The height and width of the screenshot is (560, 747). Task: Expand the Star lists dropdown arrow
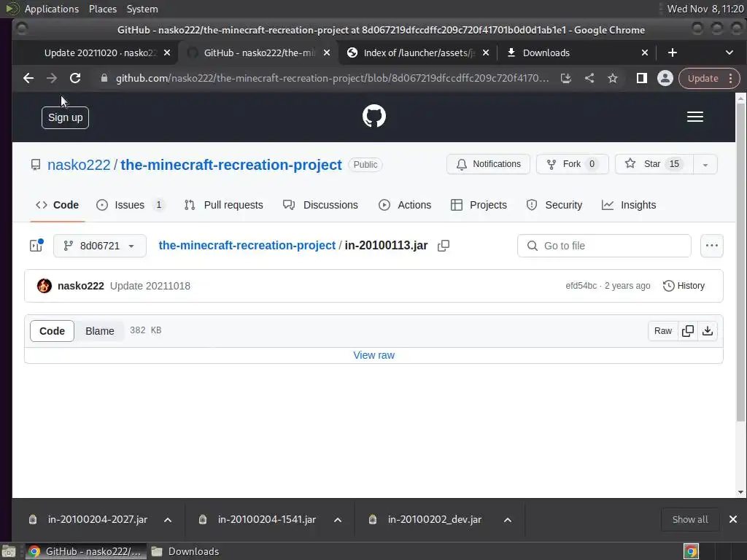click(x=705, y=164)
